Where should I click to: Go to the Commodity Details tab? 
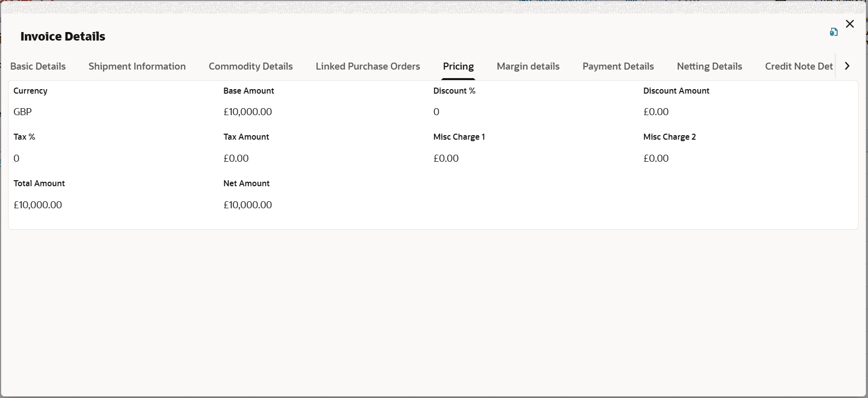pyautogui.click(x=251, y=67)
